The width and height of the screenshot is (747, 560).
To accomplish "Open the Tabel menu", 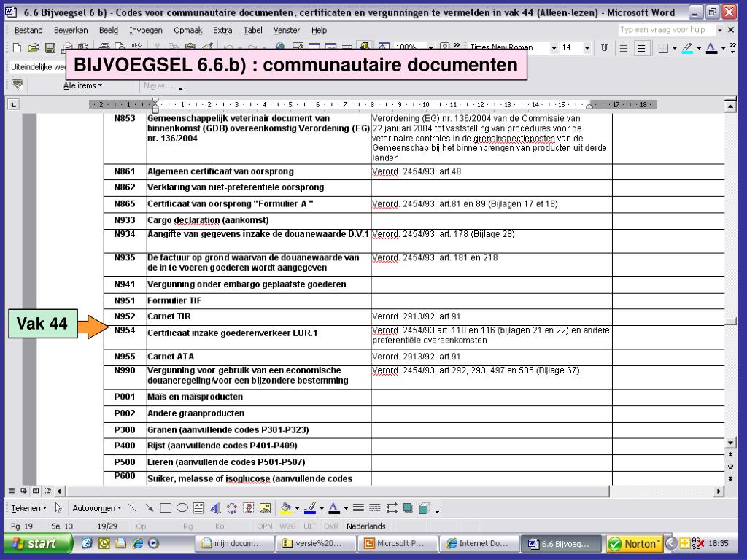I will 253,30.
